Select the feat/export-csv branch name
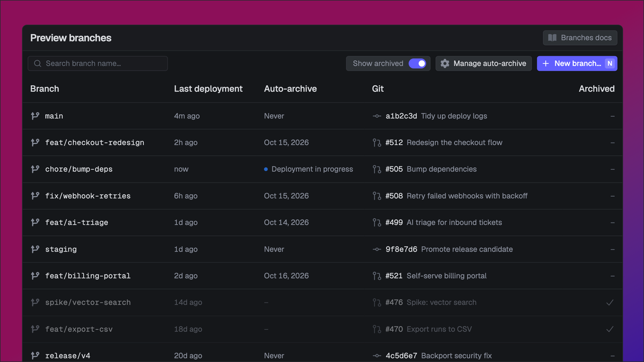Viewport: 644px width, 362px height. pyautogui.click(x=79, y=329)
